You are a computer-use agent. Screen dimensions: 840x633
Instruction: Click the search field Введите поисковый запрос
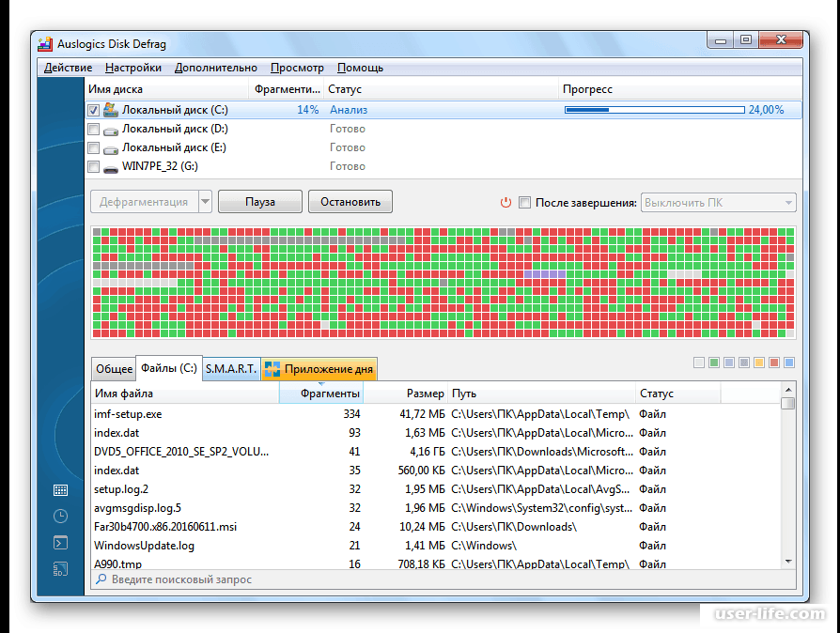point(443,579)
